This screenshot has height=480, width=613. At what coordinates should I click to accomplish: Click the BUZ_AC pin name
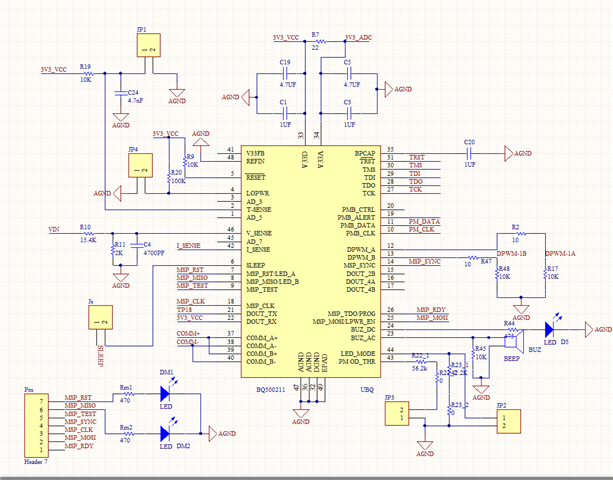[363, 338]
